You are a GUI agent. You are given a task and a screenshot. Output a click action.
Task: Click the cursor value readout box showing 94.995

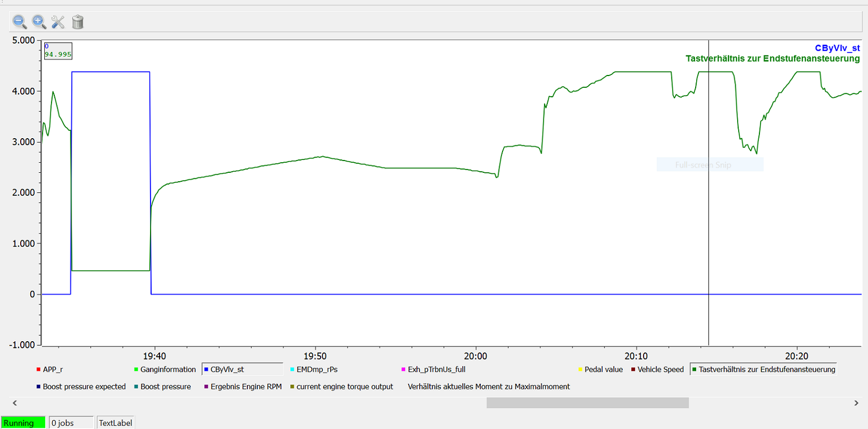pos(58,50)
